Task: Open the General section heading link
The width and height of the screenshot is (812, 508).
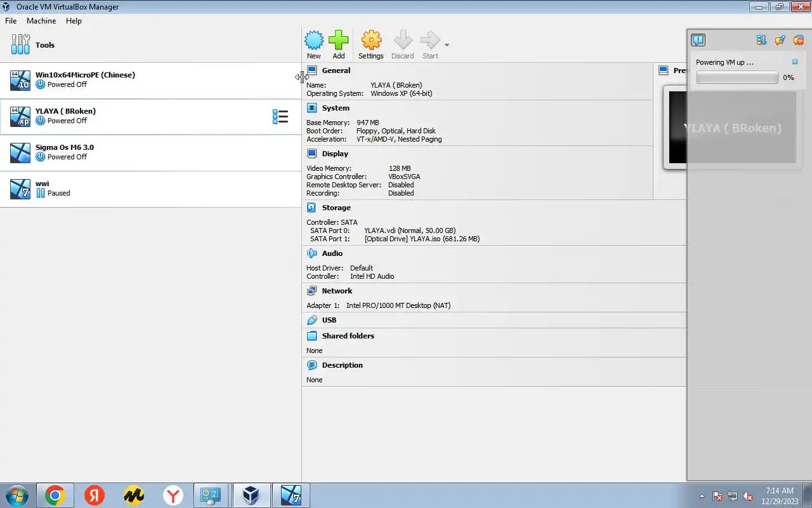Action: 336,70
